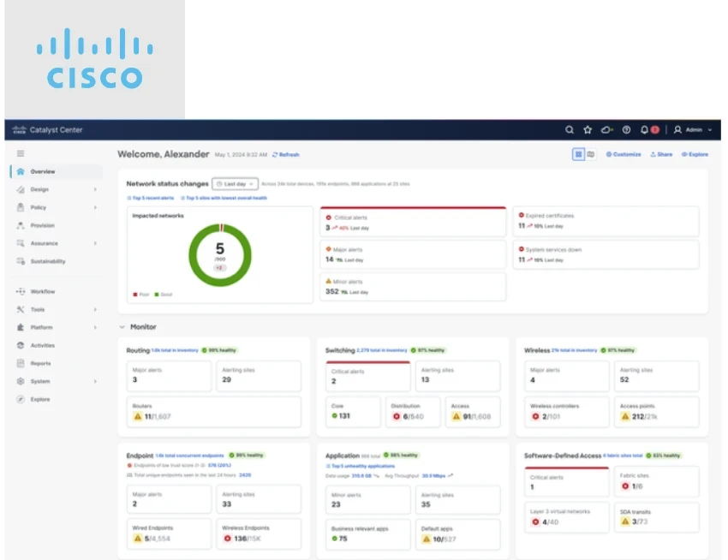The width and height of the screenshot is (728, 560).
Task: Open favorites with the star icon
Action: [588, 130]
